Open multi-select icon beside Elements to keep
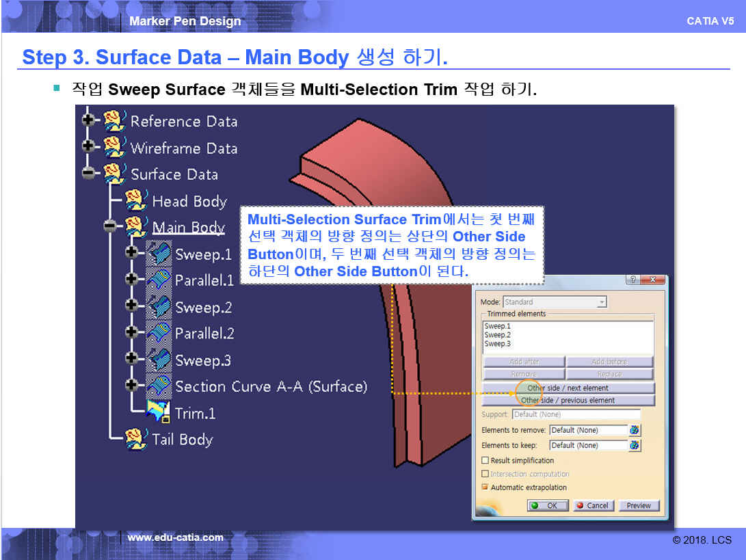Image resolution: width=746 pixels, height=560 pixels. [x=635, y=445]
